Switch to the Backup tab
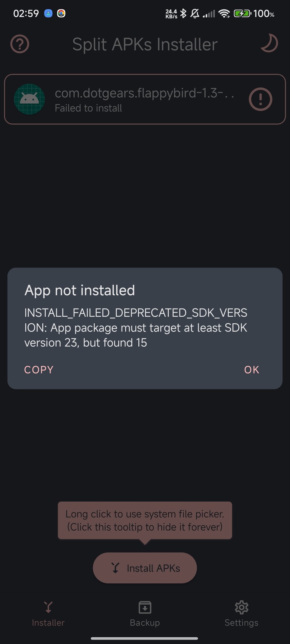The height and width of the screenshot is (644, 290). pyautogui.click(x=145, y=614)
